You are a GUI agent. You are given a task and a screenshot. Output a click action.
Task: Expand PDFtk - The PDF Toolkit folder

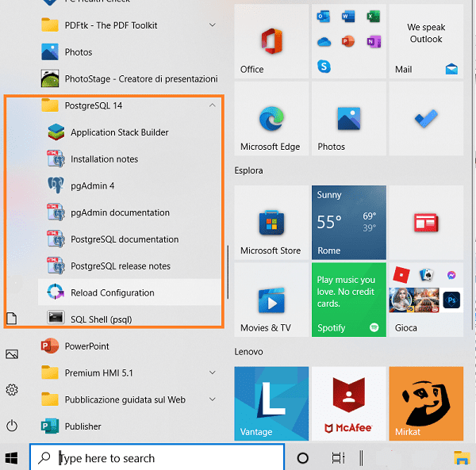(x=213, y=25)
